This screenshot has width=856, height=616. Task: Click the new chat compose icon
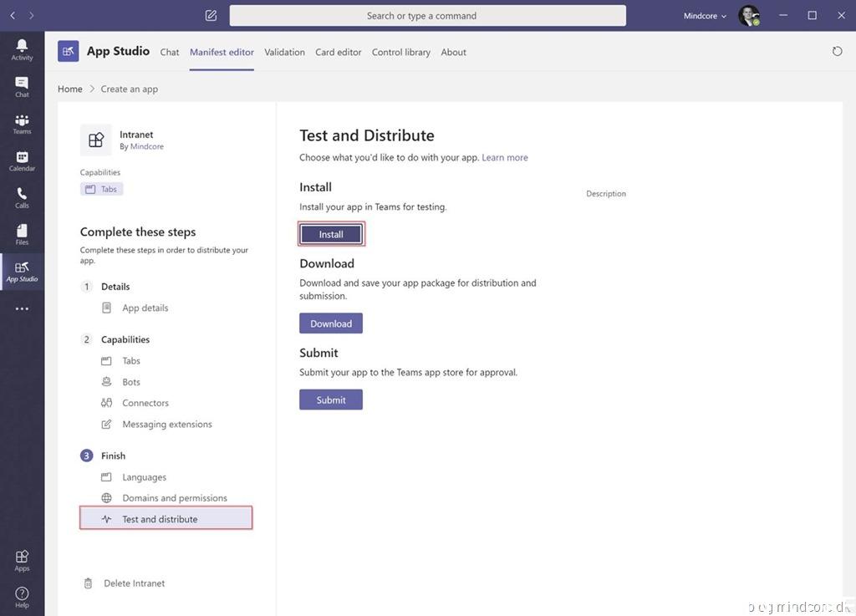(211, 16)
